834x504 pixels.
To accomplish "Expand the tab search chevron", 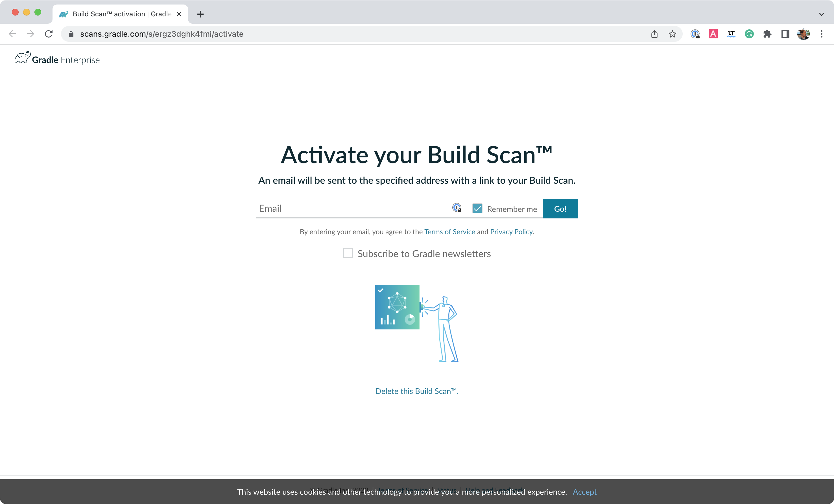I will pos(822,14).
